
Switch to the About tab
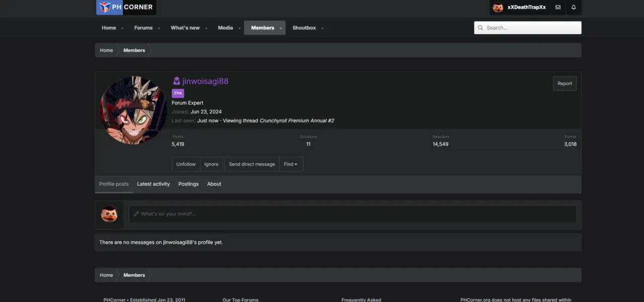tap(214, 184)
